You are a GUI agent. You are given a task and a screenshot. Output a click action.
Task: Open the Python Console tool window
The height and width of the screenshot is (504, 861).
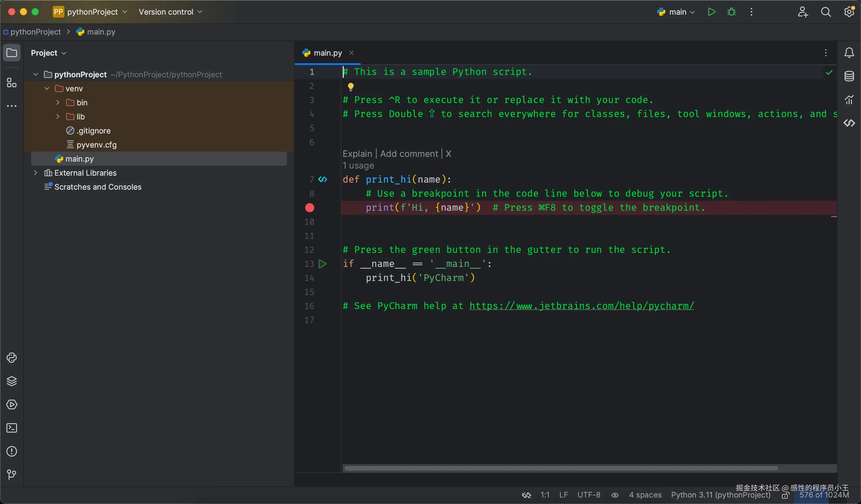12,358
